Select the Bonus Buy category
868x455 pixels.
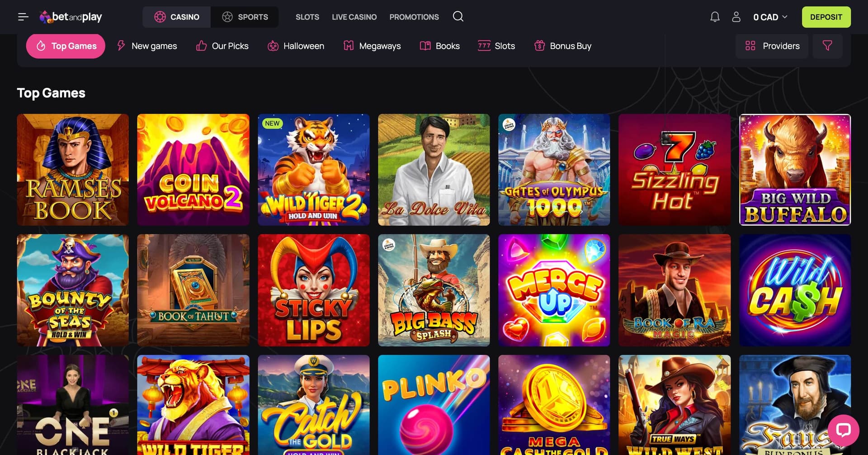tap(563, 46)
